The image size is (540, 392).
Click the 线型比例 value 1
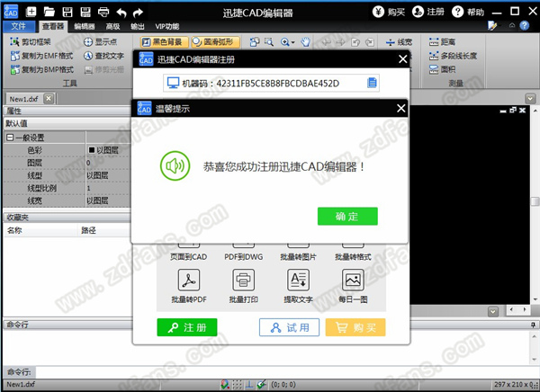[89, 188]
